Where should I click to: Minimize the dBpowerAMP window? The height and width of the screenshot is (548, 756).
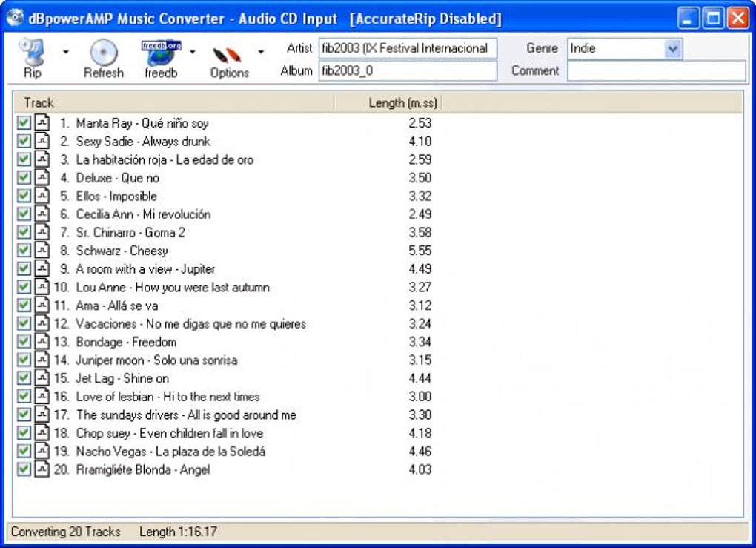(688, 19)
